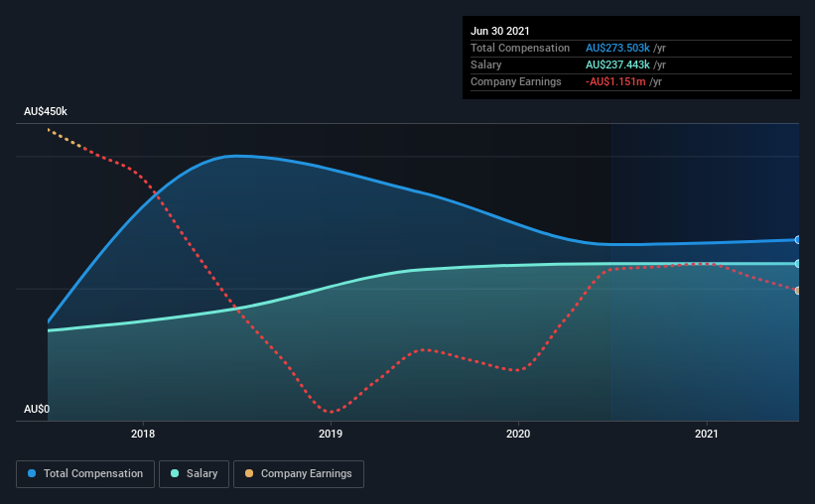The image size is (815, 504).
Task: Click the 2018 x-axis label
Action: pos(143,434)
